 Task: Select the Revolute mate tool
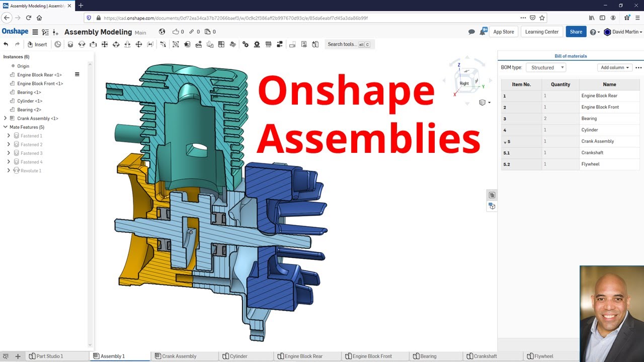point(82,44)
